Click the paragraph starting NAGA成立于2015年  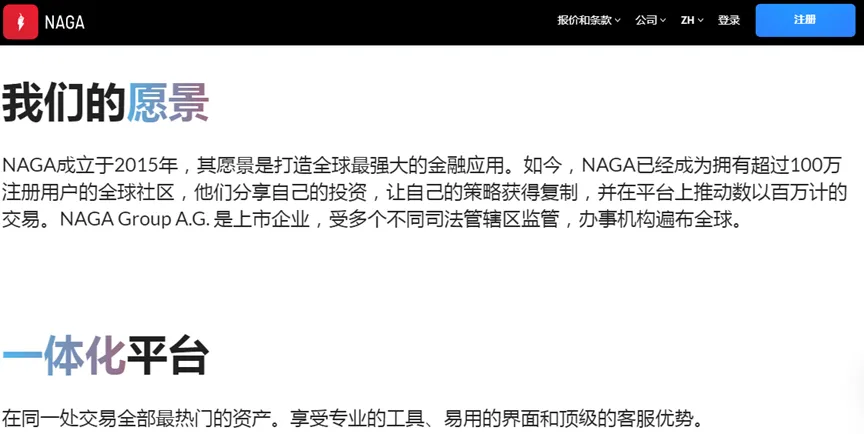(424, 192)
